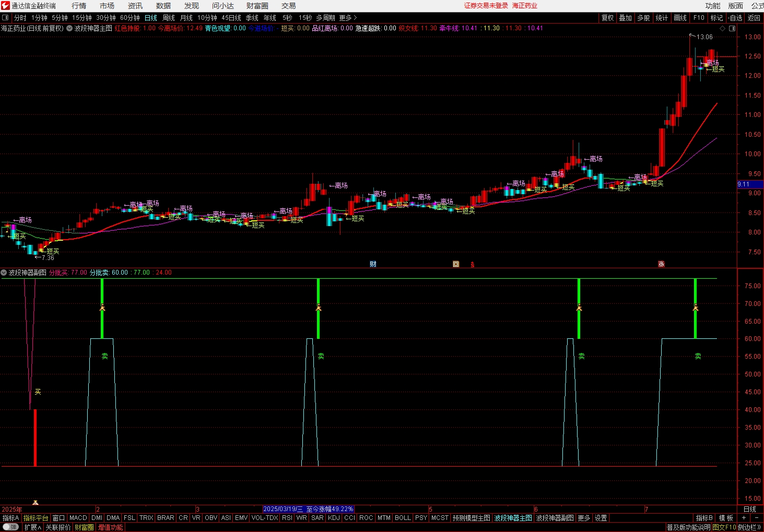Viewport: 764px width, 532px height.
Task: Open the 更多 indicators tab list
Action: coord(584,518)
